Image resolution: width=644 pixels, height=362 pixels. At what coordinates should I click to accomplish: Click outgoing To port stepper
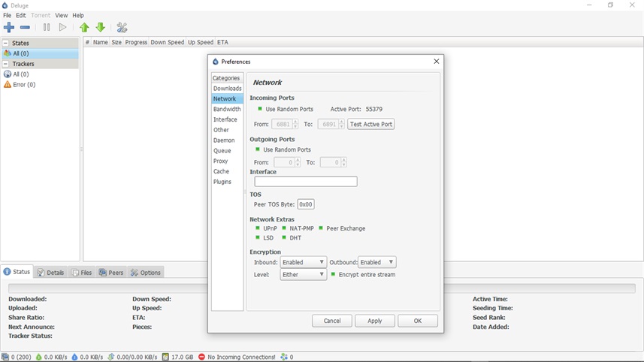pos(343,162)
